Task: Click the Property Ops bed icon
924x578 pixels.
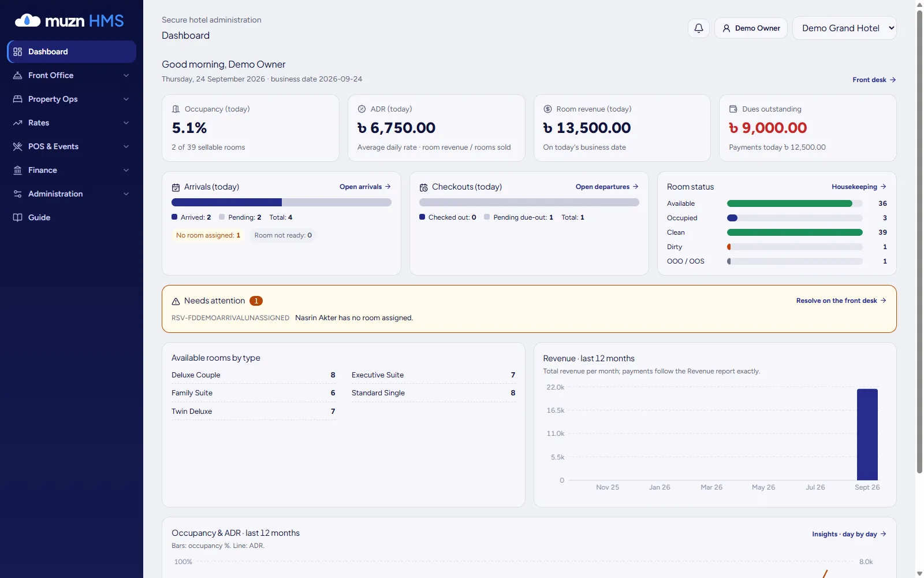Action: [17, 99]
